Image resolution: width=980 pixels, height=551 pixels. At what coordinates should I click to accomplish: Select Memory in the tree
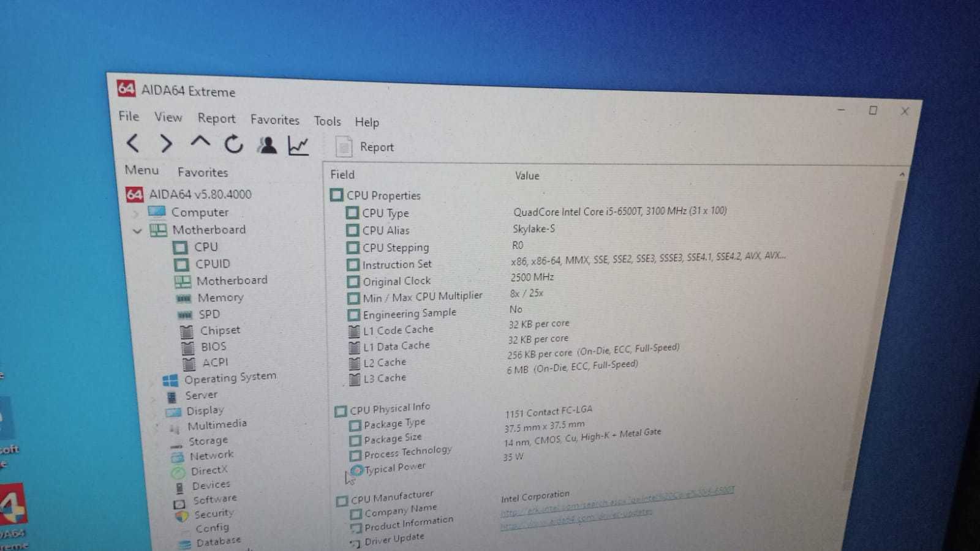click(221, 298)
